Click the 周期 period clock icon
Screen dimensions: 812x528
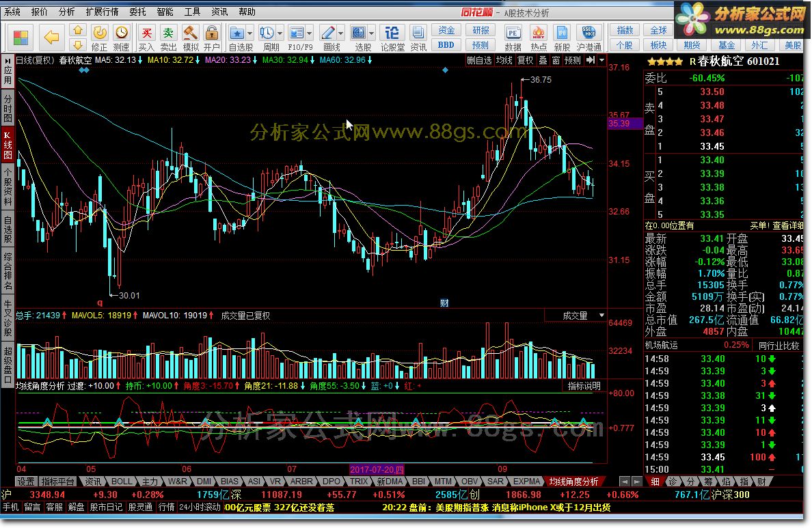point(267,33)
